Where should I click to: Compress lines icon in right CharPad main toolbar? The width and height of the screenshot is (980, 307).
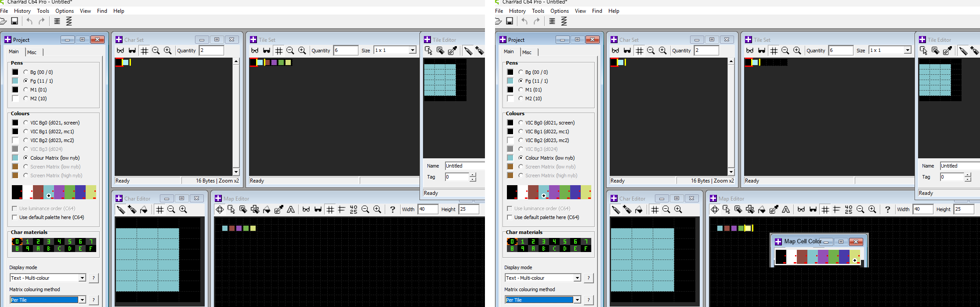click(552, 21)
